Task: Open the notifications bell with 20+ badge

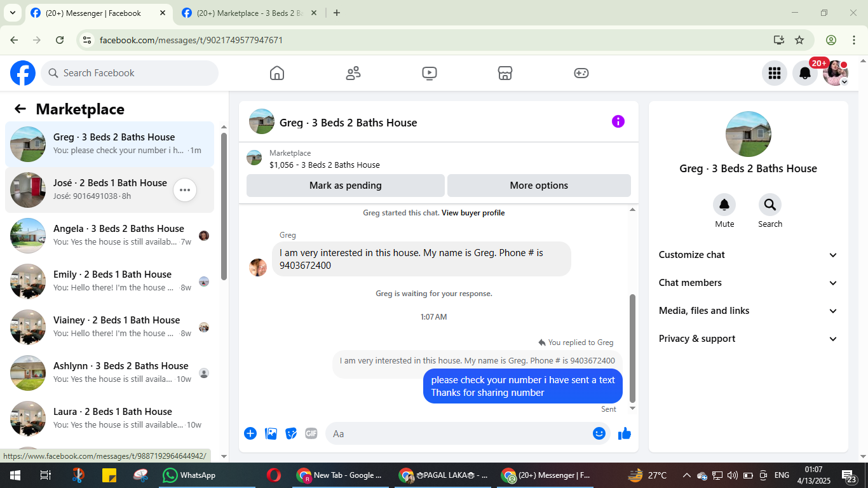Action: pyautogui.click(x=805, y=73)
